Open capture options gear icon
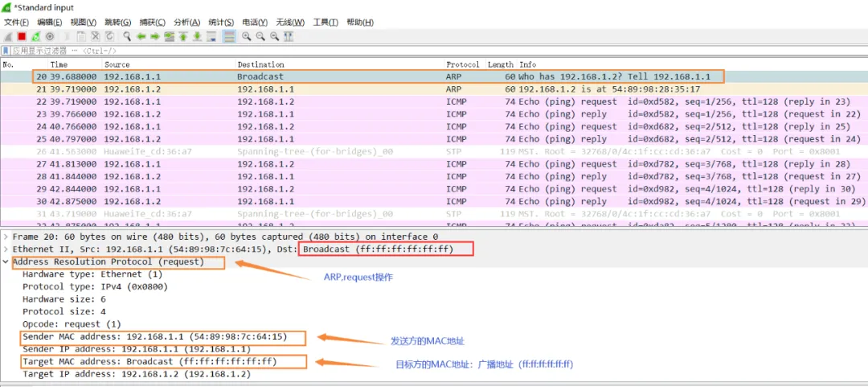 50,36
